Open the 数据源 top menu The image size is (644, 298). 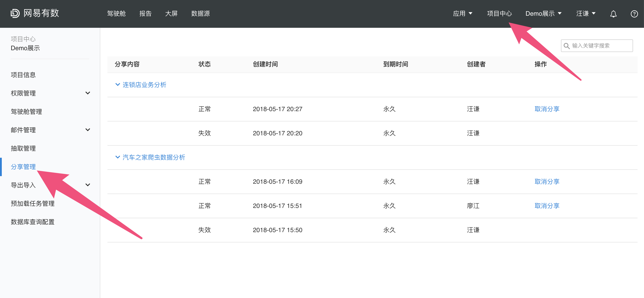point(201,13)
